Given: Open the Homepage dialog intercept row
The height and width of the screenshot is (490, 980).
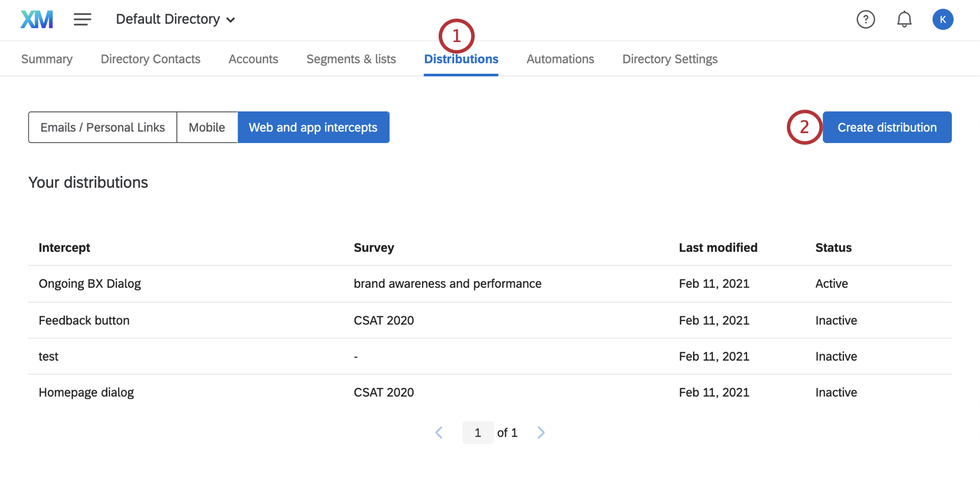Looking at the screenshot, I should pos(86,393).
